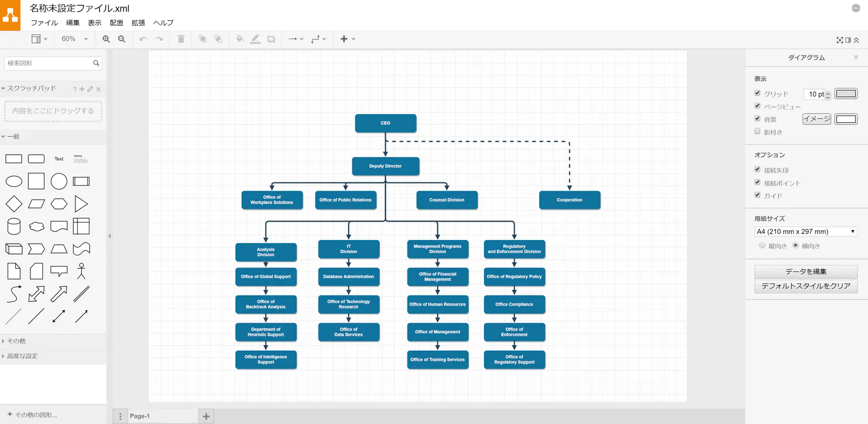Screen dimensions: 868x424
Task: Open the 配置 menu
Action: (116, 23)
